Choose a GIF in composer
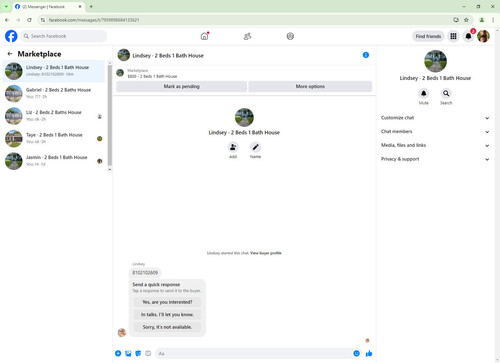 [x=148, y=353]
